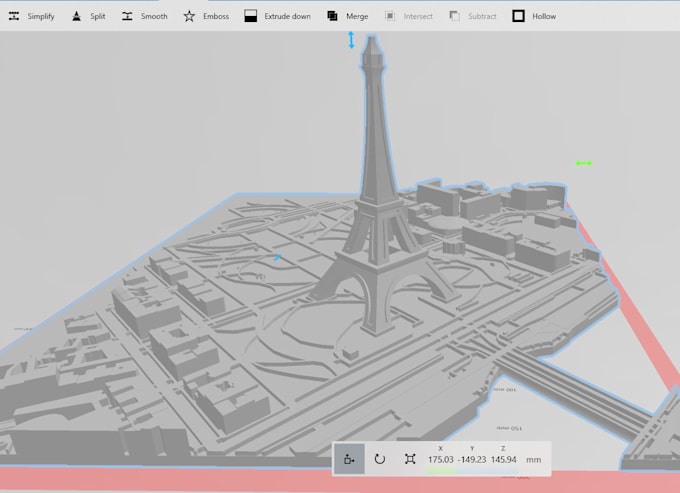Switch to the Rotate tool

[379, 459]
